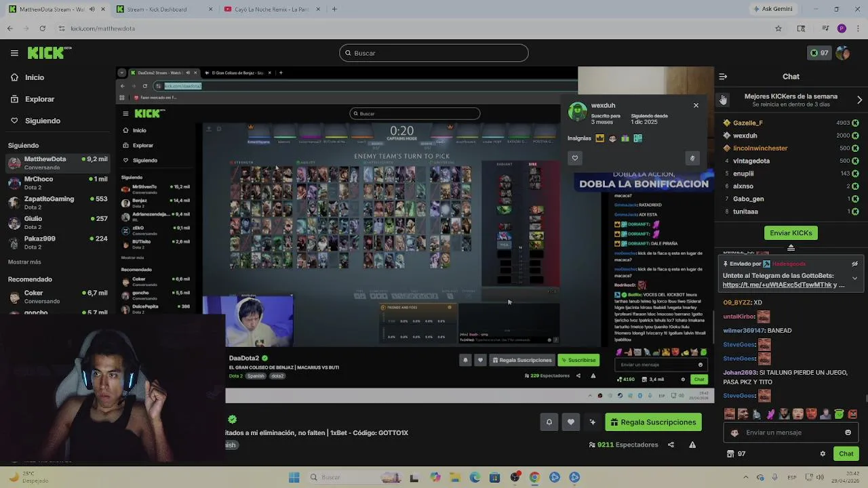The image size is (868, 488).
Task: Switch to Cayó La Noche Remix tab
Action: [x=271, y=9]
